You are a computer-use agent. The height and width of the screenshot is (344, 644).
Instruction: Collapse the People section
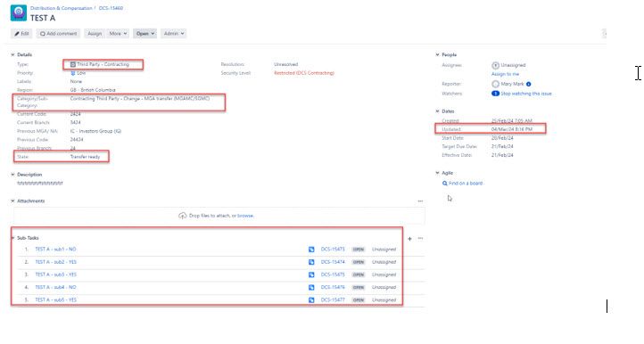click(437, 54)
